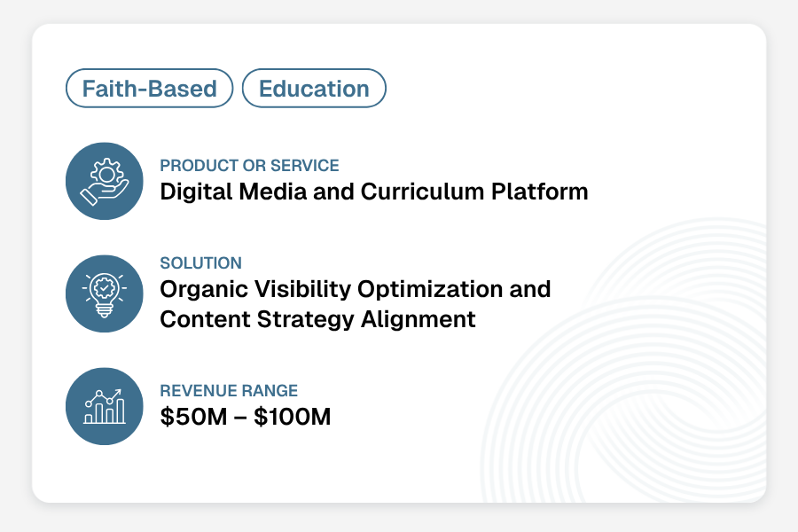Click the $100M figure
This screenshot has height=532, width=798.
pos(293,417)
